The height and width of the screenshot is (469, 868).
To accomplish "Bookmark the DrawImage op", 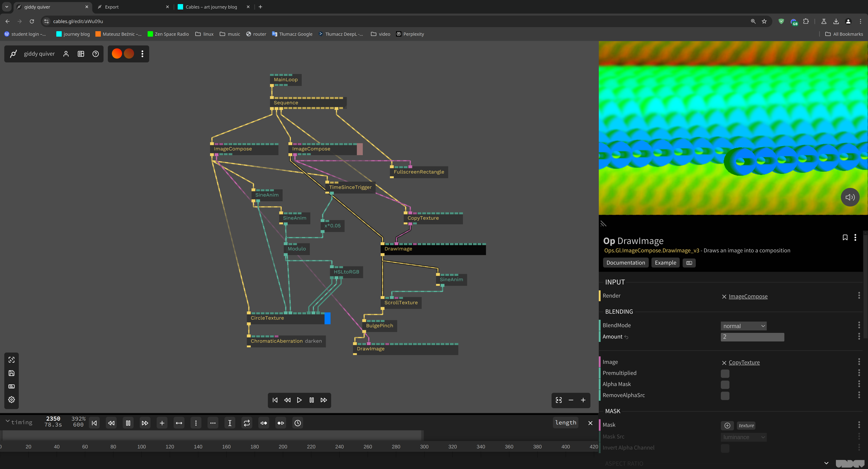I will (x=845, y=238).
